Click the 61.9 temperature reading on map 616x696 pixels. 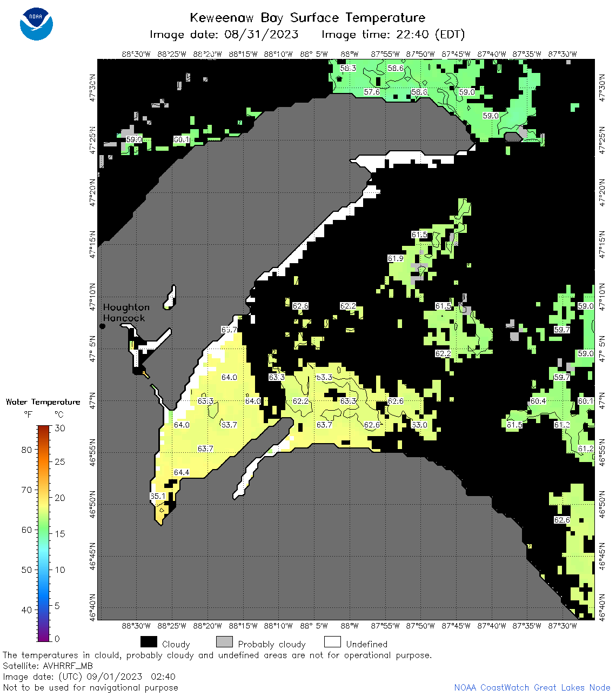point(396,258)
